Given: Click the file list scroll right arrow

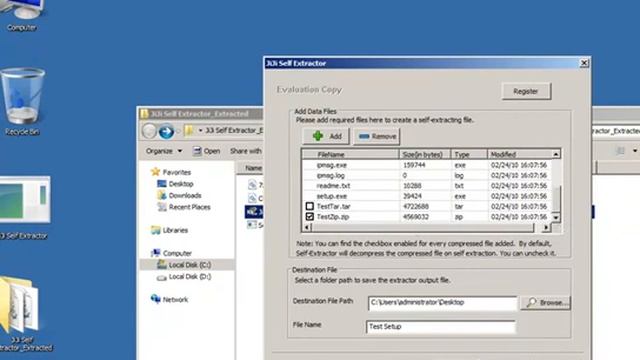Looking at the screenshot, I should [546, 227].
